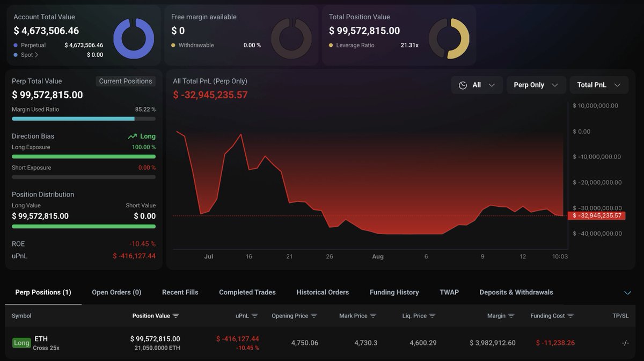644x361 pixels.
Task: Click the Margin Used Ratio progress bar
Action: [x=84, y=119]
